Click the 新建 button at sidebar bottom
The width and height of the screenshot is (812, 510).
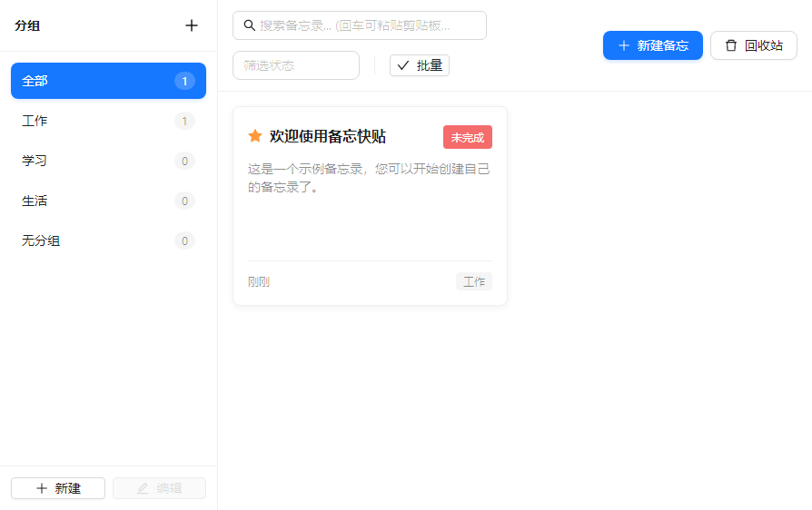(x=58, y=488)
